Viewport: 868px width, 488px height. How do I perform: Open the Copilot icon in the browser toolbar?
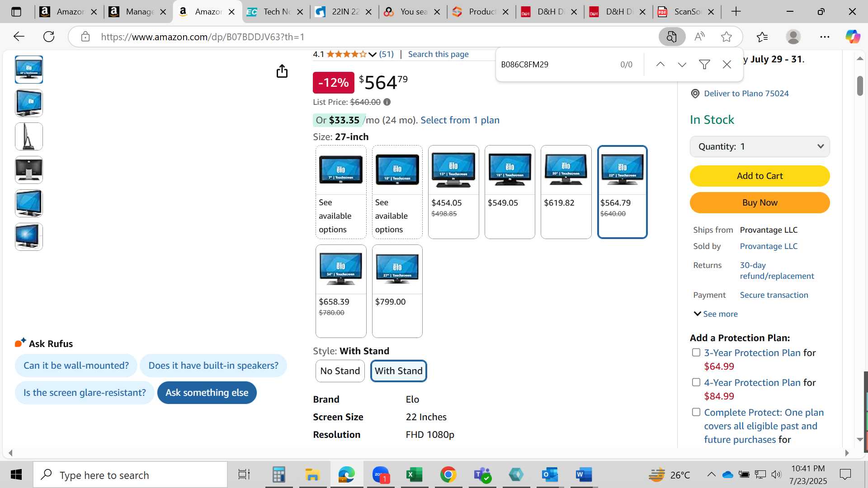click(853, 37)
